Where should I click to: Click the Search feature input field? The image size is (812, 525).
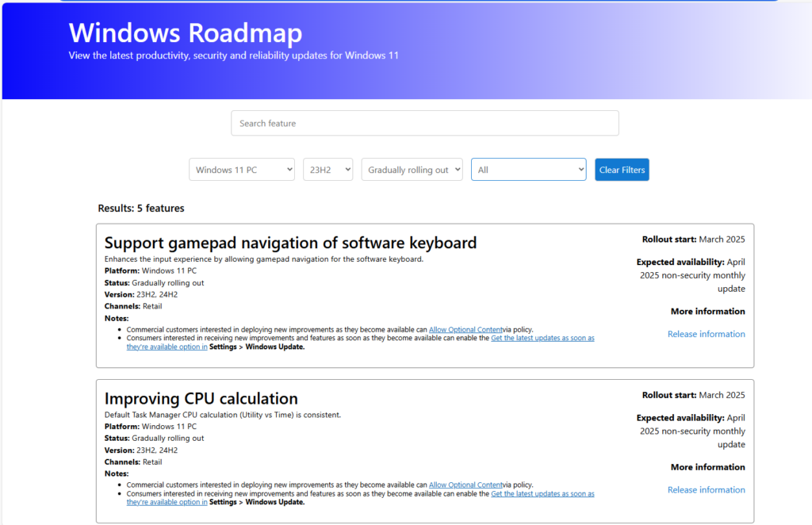(x=424, y=123)
